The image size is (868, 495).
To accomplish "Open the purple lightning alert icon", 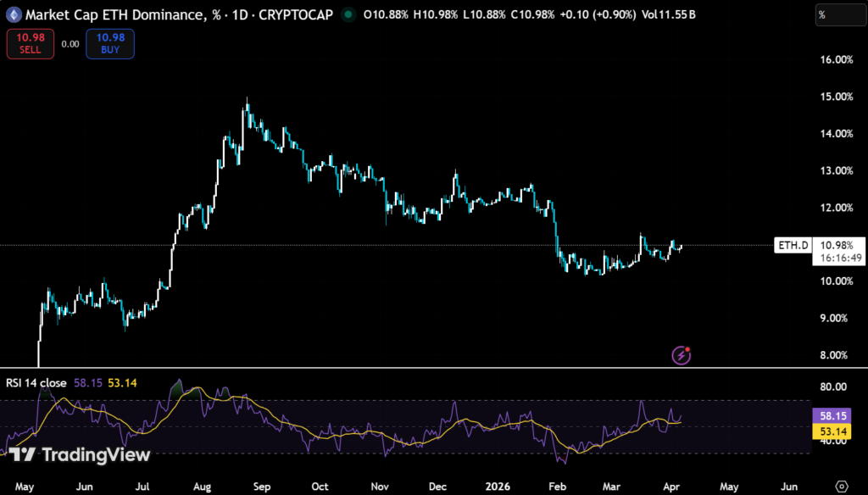I will click(x=681, y=355).
